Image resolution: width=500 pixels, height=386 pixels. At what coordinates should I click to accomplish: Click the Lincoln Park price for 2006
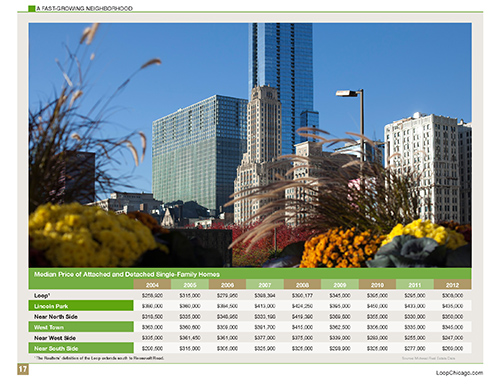point(227,306)
